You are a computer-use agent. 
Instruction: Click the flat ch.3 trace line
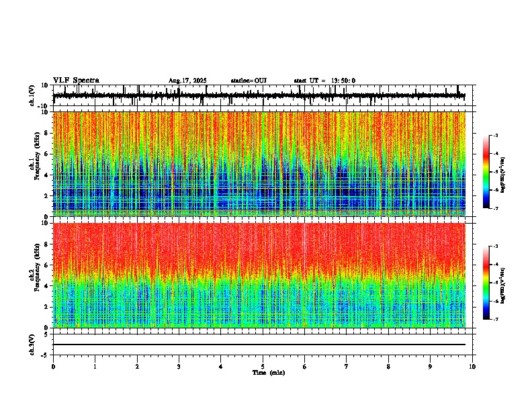(259, 345)
